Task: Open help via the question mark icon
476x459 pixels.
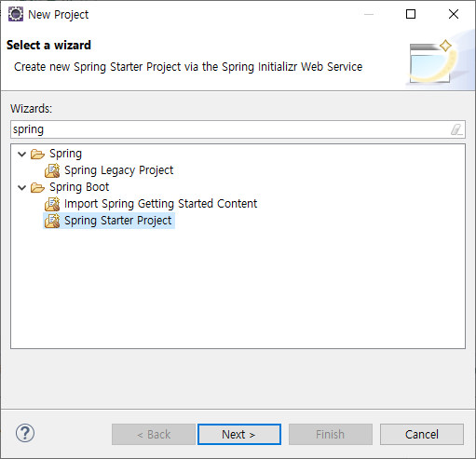Action: tap(25, 433)
